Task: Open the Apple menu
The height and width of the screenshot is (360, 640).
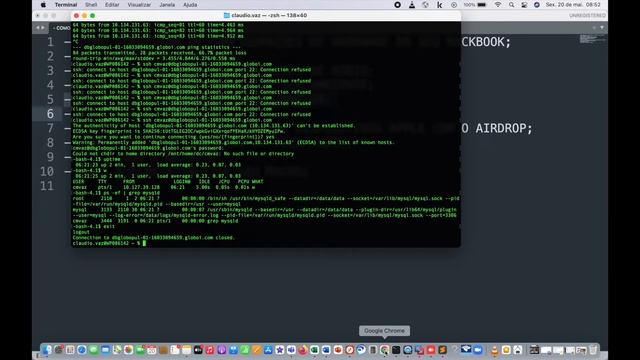Action: (x=43, y=5)
